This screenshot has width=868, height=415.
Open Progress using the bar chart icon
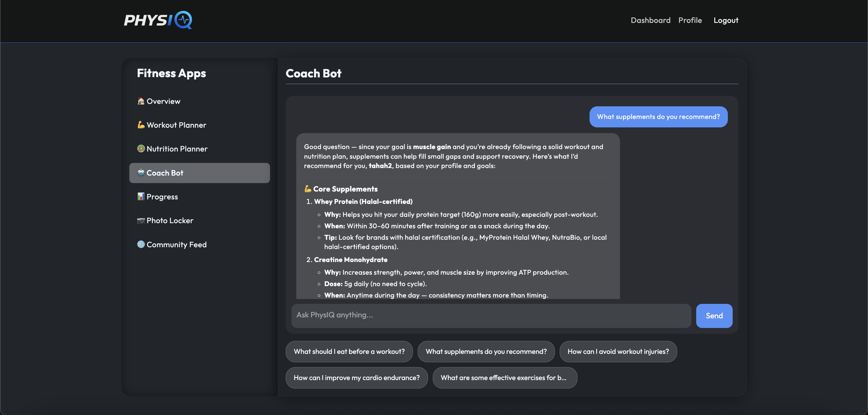(x=141, y=197)
